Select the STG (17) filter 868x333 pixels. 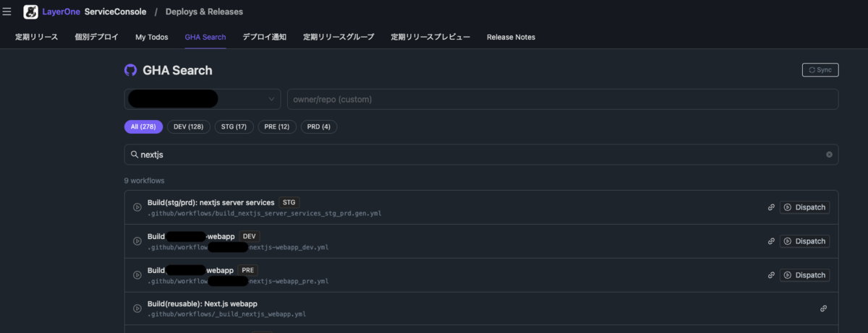pos(234,127)
